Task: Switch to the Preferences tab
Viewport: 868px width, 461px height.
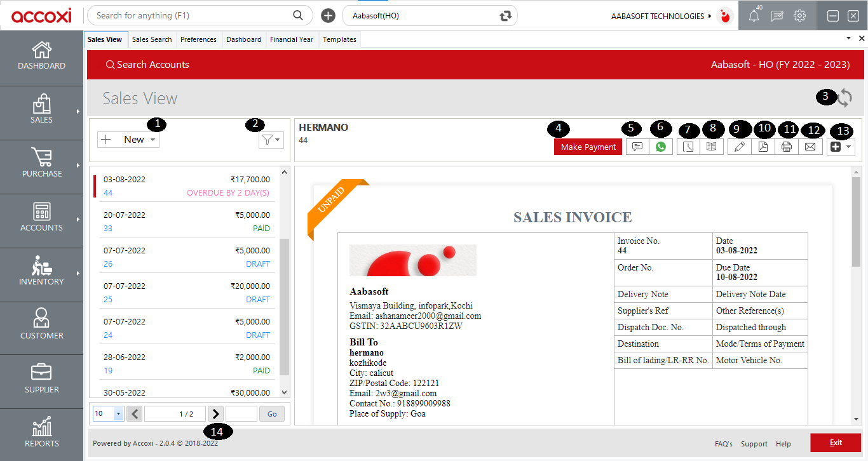Action: point(198,39)
